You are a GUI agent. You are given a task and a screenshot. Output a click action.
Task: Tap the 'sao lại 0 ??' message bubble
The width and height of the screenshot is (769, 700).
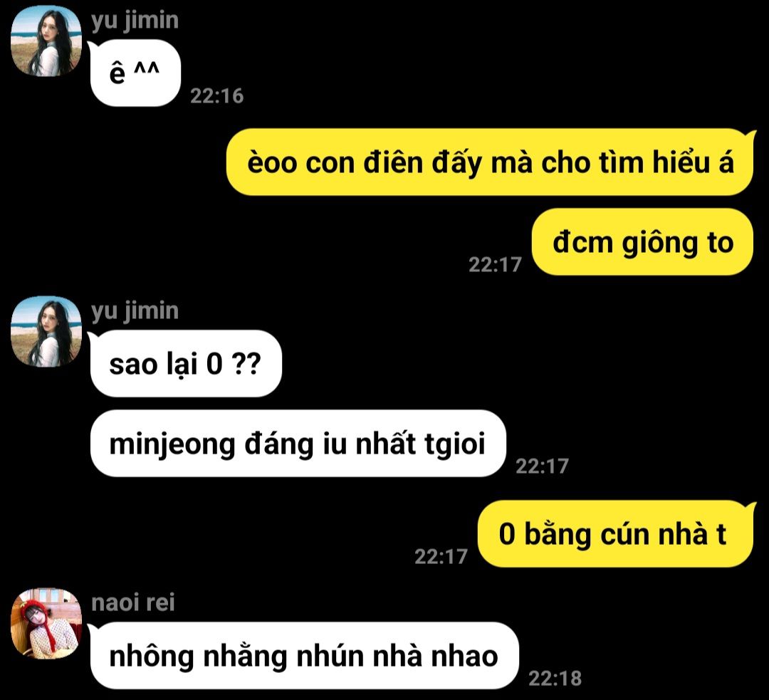186,363
